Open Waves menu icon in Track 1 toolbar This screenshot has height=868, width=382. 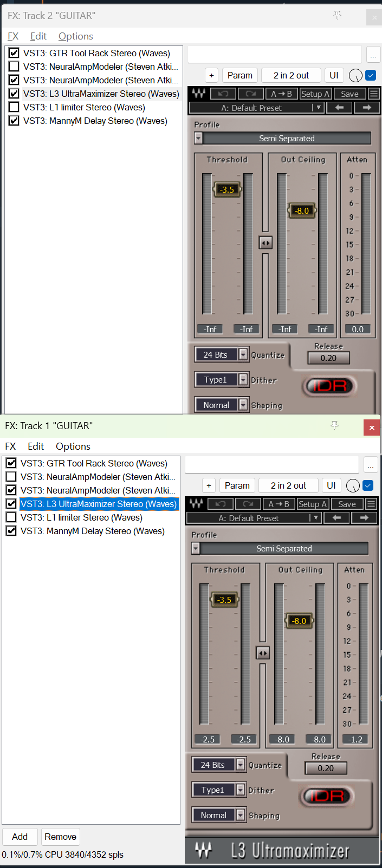[371, 504]
